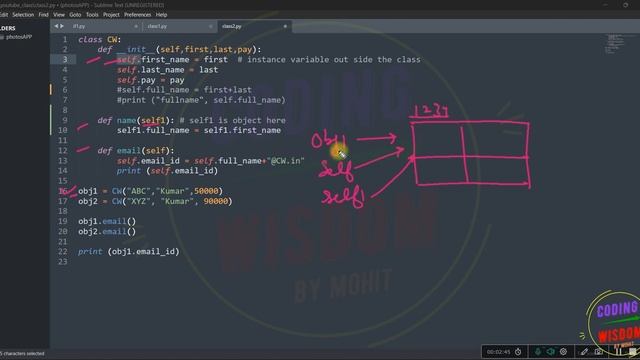Open the Project menu
Viewport: 640px width, 360px height.
pyautogui.click(x=111, y=15)
